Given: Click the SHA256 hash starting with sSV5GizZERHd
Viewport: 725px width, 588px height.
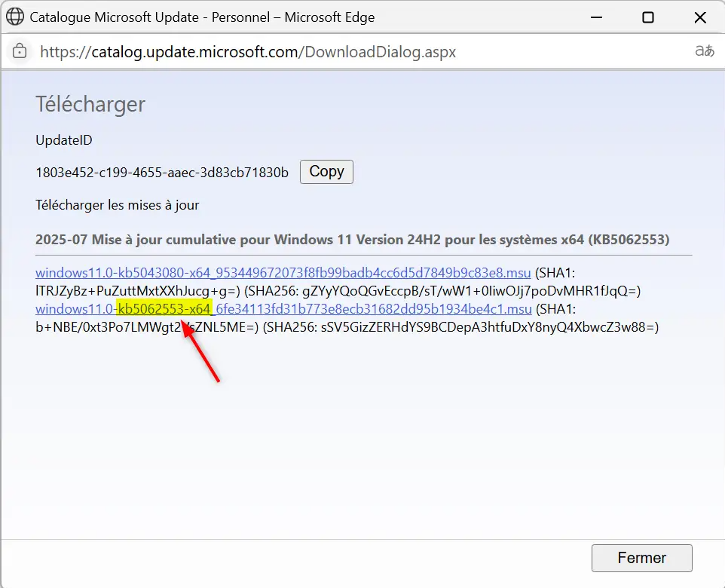Looking at the screenshot, I should (488, 327).
